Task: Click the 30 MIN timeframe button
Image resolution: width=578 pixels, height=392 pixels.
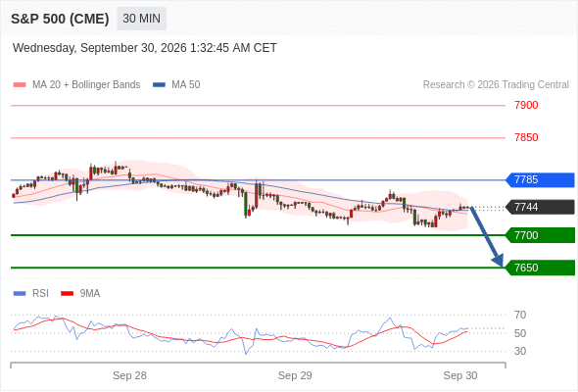Action: pos(141,19)
